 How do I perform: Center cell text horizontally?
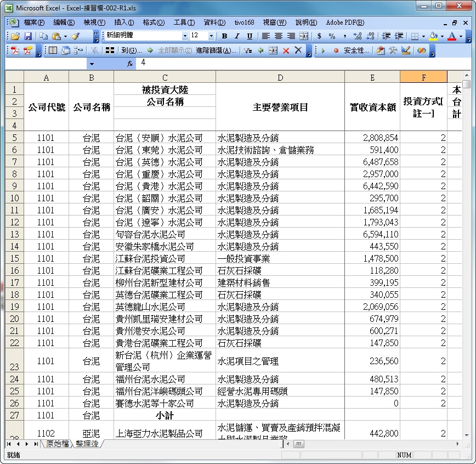pyautogui.click(x=279, y=36)
